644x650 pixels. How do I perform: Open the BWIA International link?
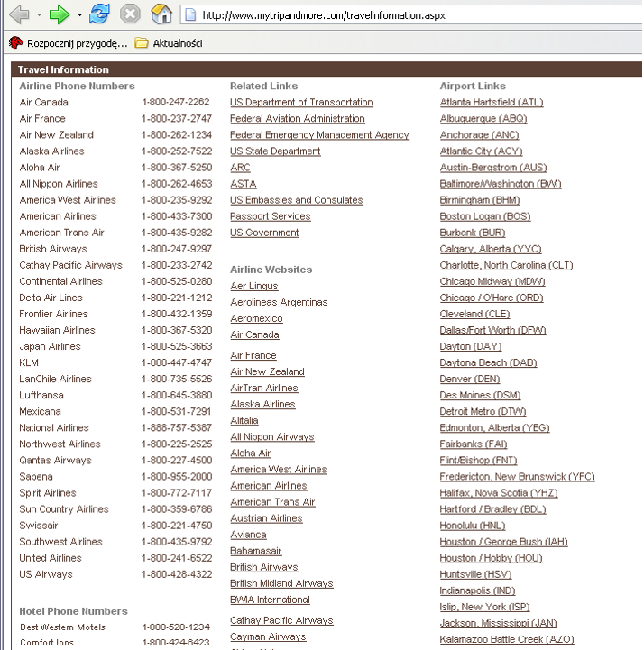pyautogui.click(x=270, y=600)
